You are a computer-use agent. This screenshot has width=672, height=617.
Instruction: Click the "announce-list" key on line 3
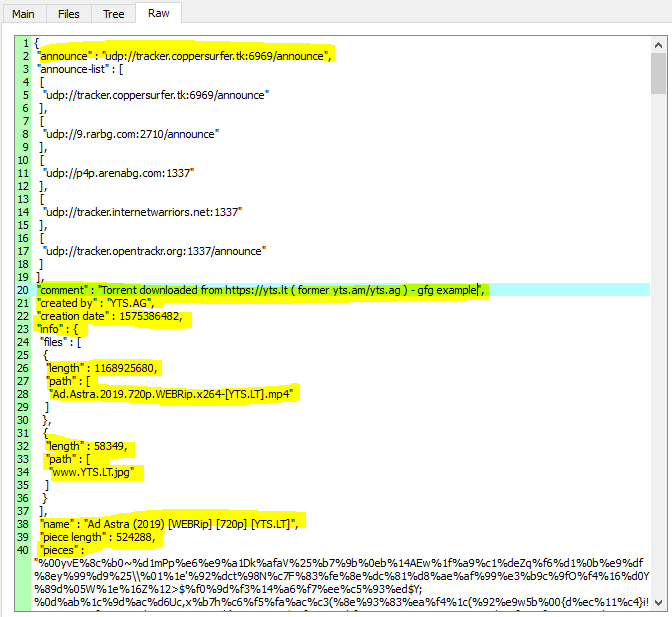72,69
